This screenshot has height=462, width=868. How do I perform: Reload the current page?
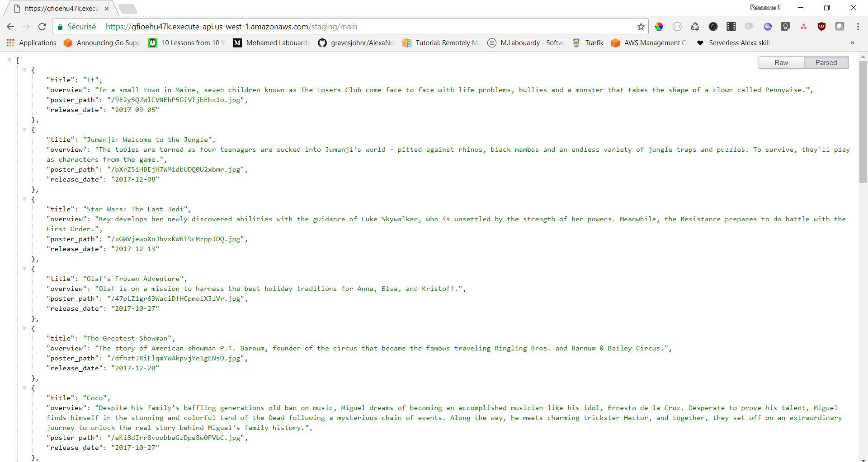42,27
